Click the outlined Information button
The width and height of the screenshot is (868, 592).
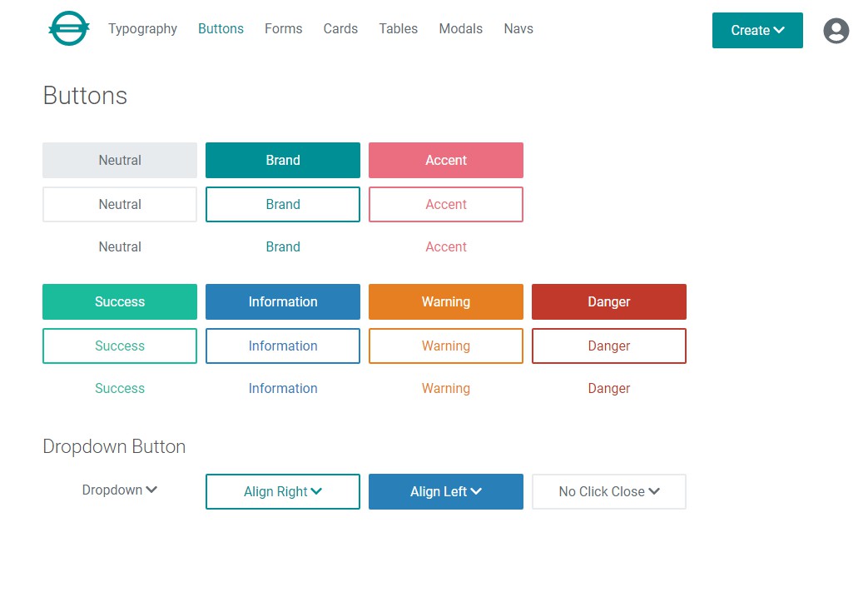tap(283, 346)
